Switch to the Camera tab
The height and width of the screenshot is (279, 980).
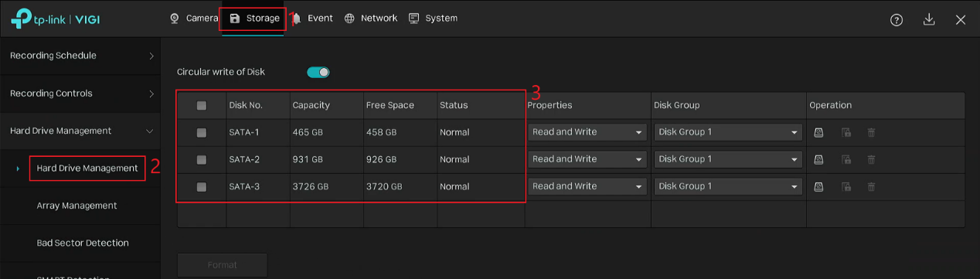tap(194, 18)
